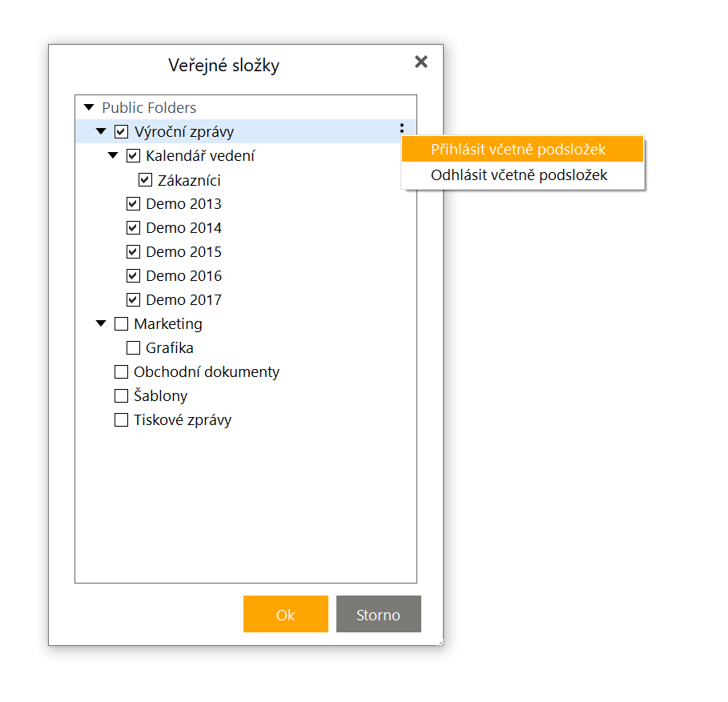The image size is (728, 702).
Task: Select the Demo 2016 folder label
Action: 184,276
